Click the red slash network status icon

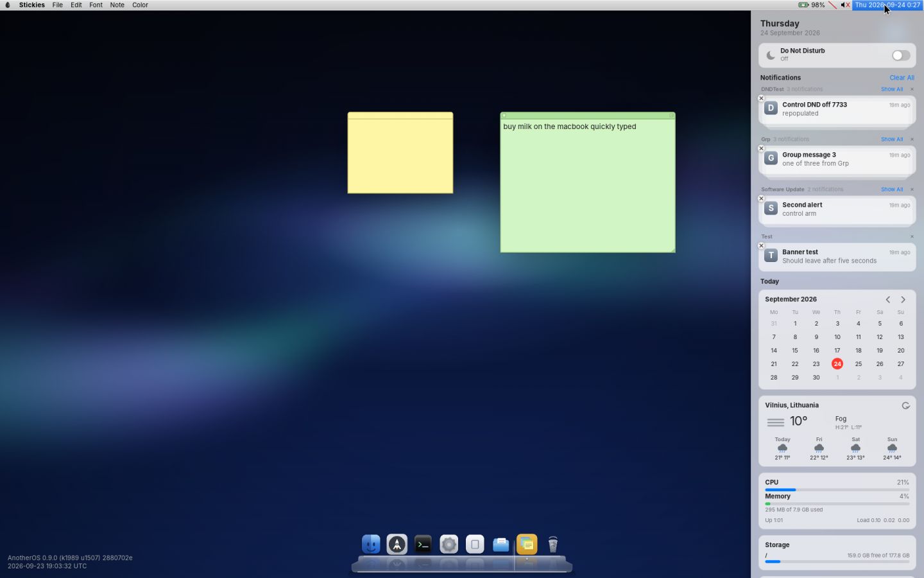coord(832,4)
